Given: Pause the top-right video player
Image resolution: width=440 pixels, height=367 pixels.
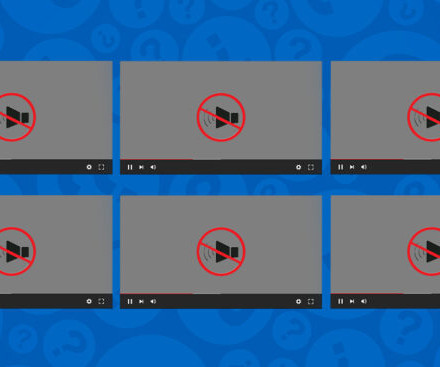Looking at the screenshot, I should point(340,167).
